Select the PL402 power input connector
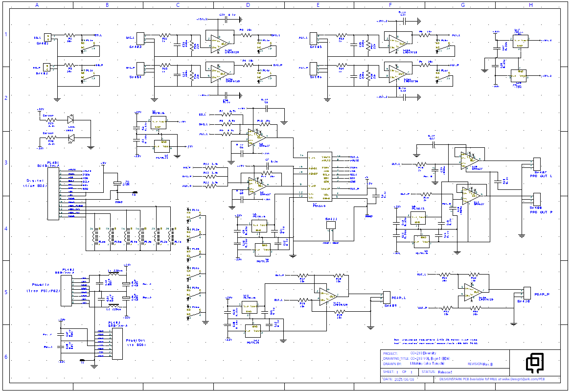The width and height of the screenshot is (570, 392). coord(66,291)
